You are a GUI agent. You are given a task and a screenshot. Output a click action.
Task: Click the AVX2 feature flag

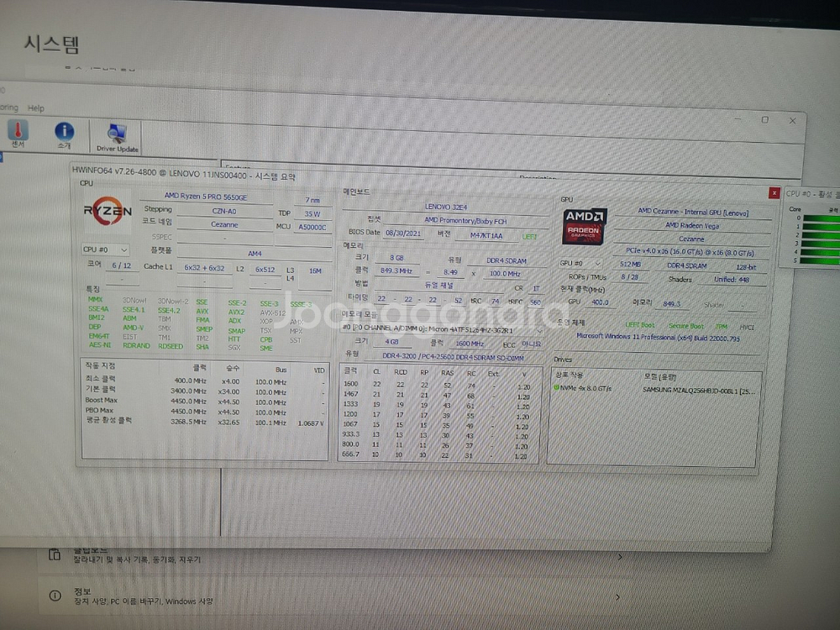(x=236, y=312)
